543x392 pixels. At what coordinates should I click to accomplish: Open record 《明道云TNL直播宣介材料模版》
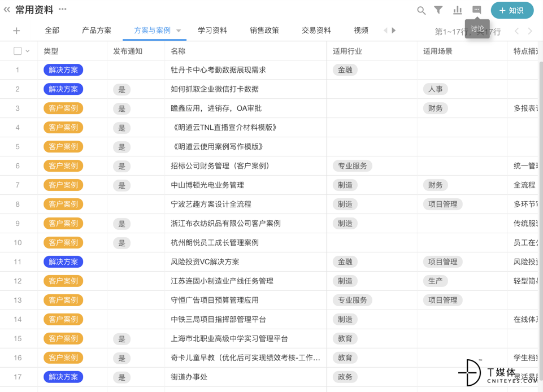pyautogui.click(x=224, y=128)
